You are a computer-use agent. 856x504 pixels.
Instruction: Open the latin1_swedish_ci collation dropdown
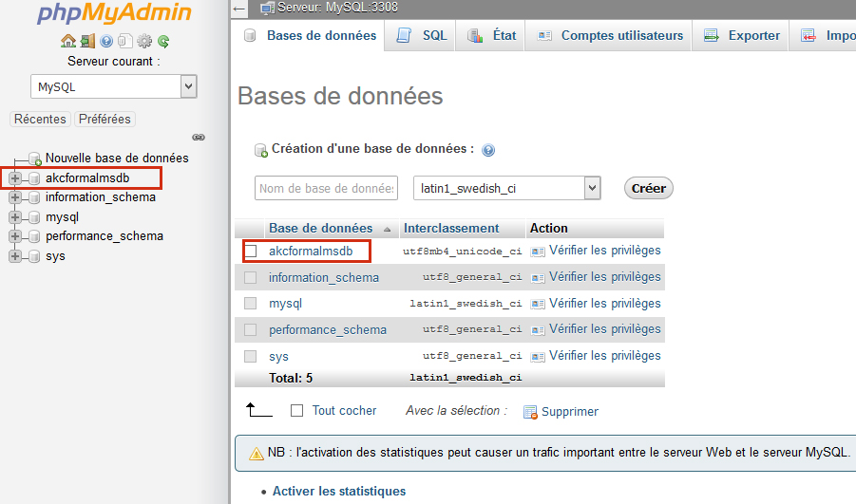(508, 188)
